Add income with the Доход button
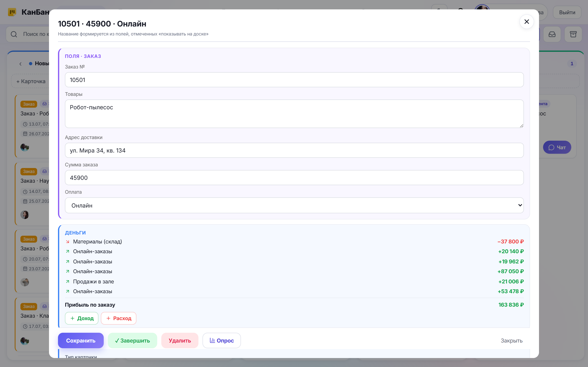Viewport: 588px width, 367px height. (82, 318)
